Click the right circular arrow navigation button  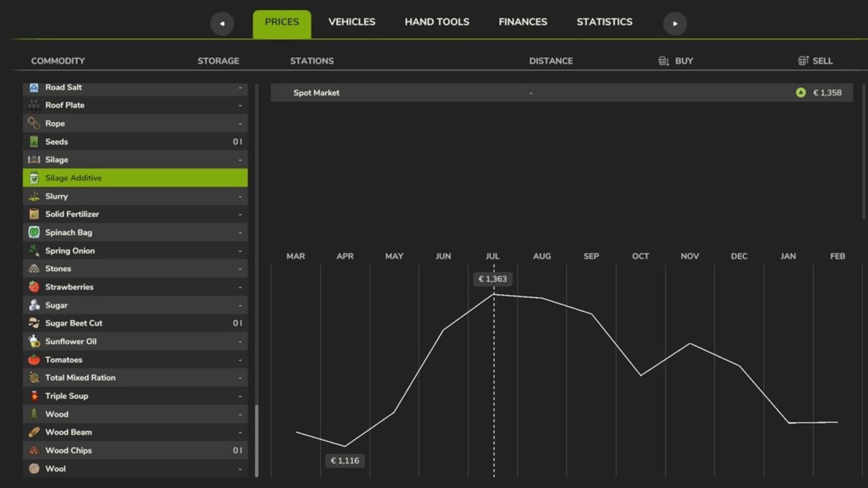(x=675, y=23)
